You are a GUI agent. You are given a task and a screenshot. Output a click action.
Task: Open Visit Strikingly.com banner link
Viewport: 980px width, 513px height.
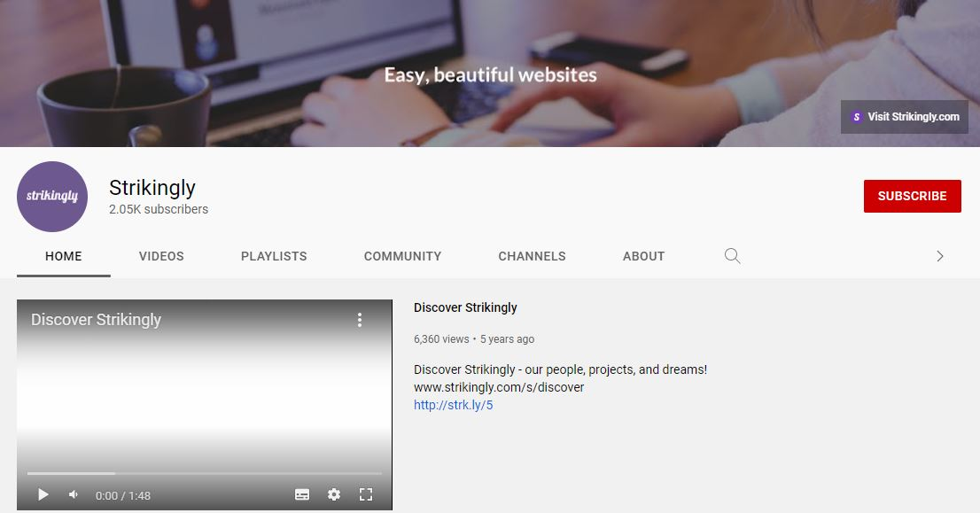(x=904, y=117)
